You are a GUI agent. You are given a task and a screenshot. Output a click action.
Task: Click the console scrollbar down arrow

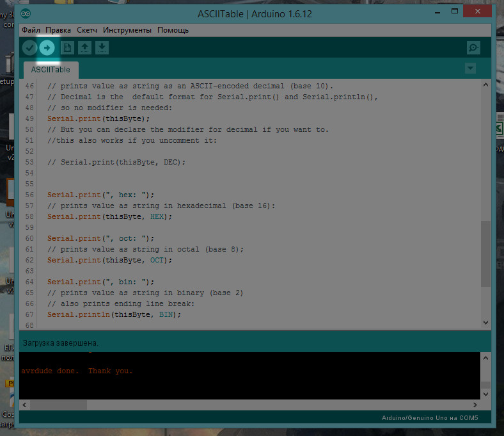point(485,394)
